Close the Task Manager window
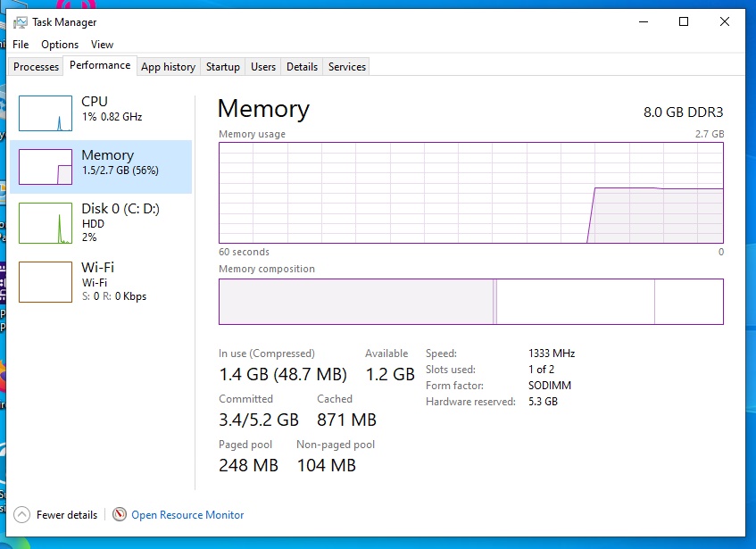The width and height of the screenshot is (756, 549). point(724,21)
